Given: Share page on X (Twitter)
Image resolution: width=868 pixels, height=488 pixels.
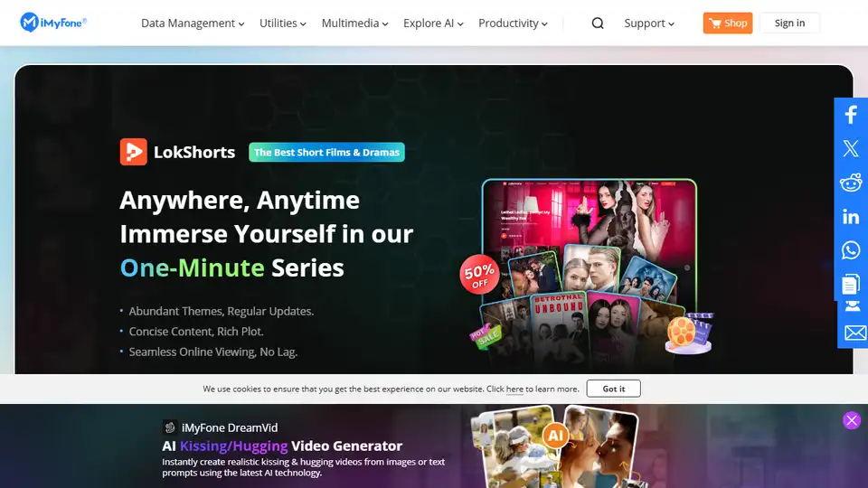Looking at the screenshot, I should pyautogui.click(x=851, y=148).
